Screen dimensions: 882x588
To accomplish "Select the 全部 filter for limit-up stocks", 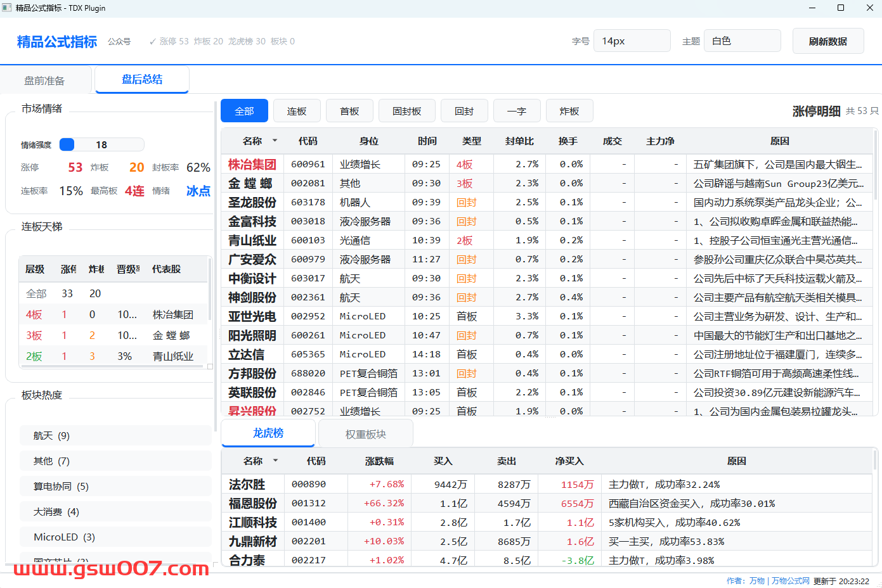I will tap(244, 111).
